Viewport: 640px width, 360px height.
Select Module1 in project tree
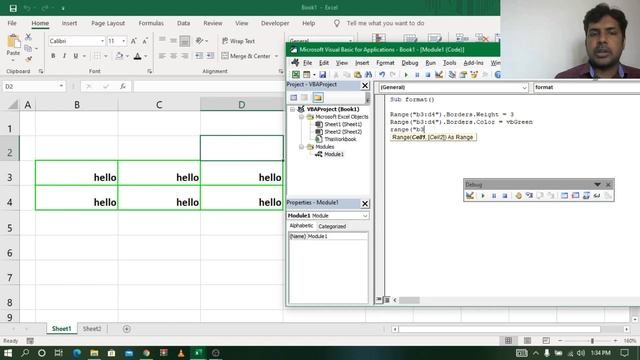pyautogui.click(x=333, y=154)
